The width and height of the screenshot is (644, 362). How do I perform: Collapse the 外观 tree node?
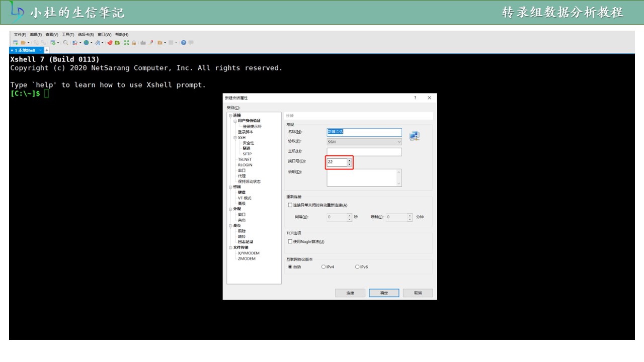point(230,209)
